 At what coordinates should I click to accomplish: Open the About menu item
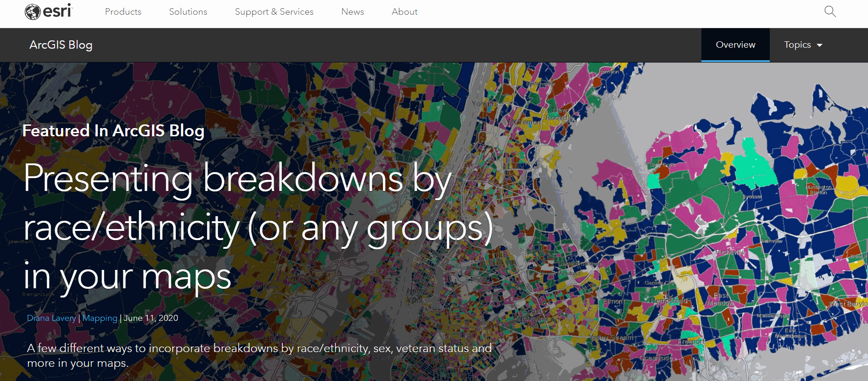coord(404,12)
